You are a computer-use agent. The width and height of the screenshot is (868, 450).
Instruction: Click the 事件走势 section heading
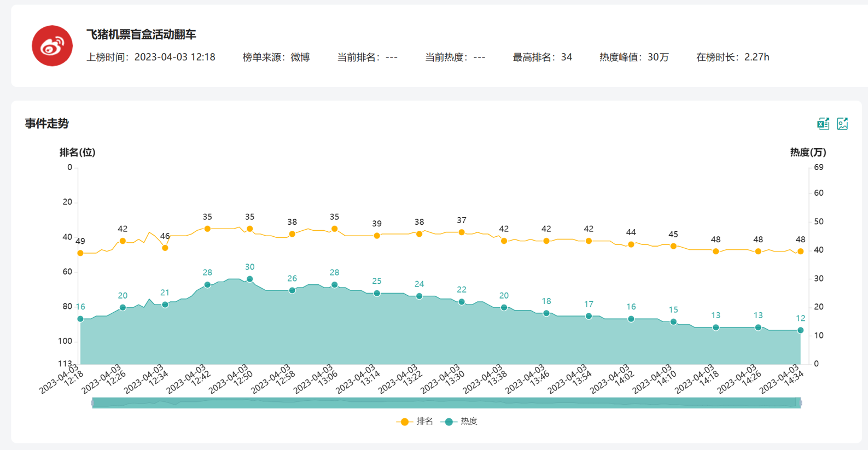coord(47,124)
